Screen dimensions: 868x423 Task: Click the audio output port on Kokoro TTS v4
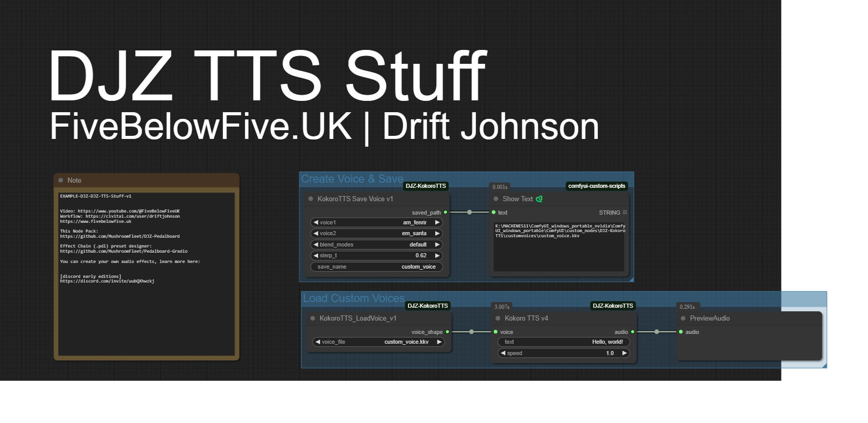[633, 332]
